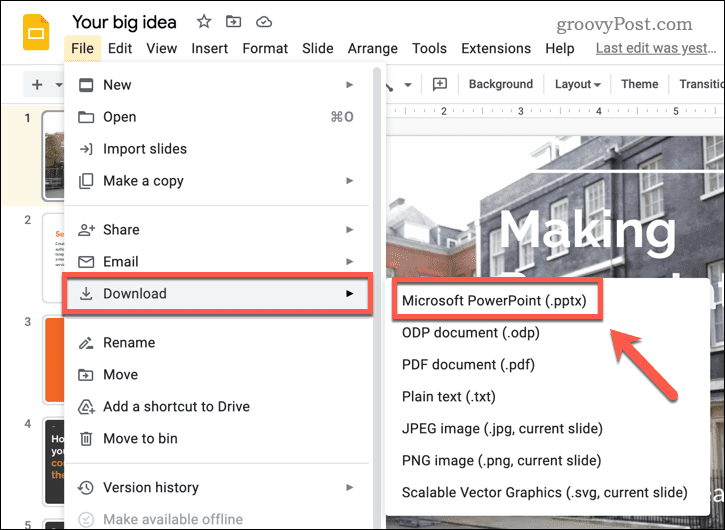The height and width of the screenshot is (530, 725).
Task: Click the Rename pencil icon
Action: pos(86,343)
